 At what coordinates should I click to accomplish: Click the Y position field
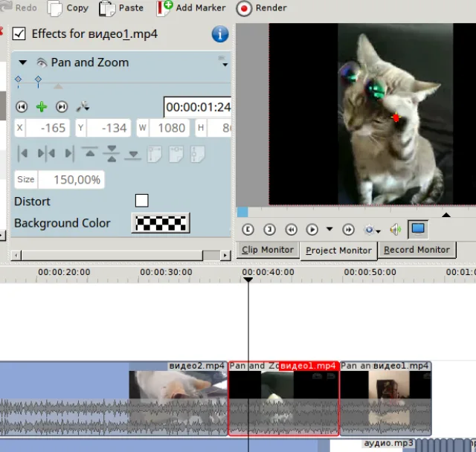[103, 128]
